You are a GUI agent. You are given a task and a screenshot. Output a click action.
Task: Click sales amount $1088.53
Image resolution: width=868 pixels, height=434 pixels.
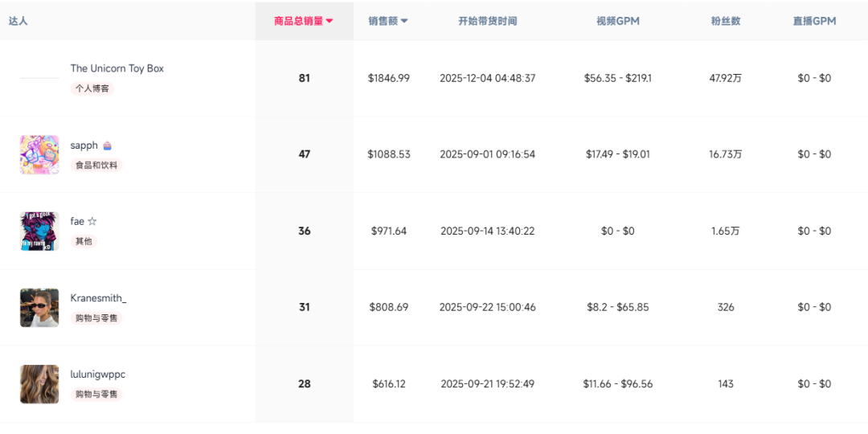389,154
